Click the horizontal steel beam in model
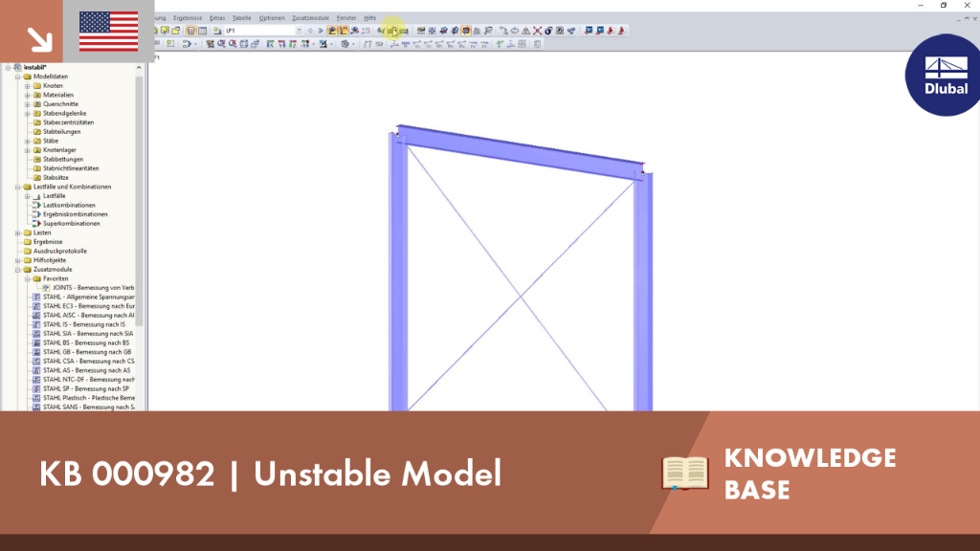This screenshot has height=551, width=980. coord(520,152)
